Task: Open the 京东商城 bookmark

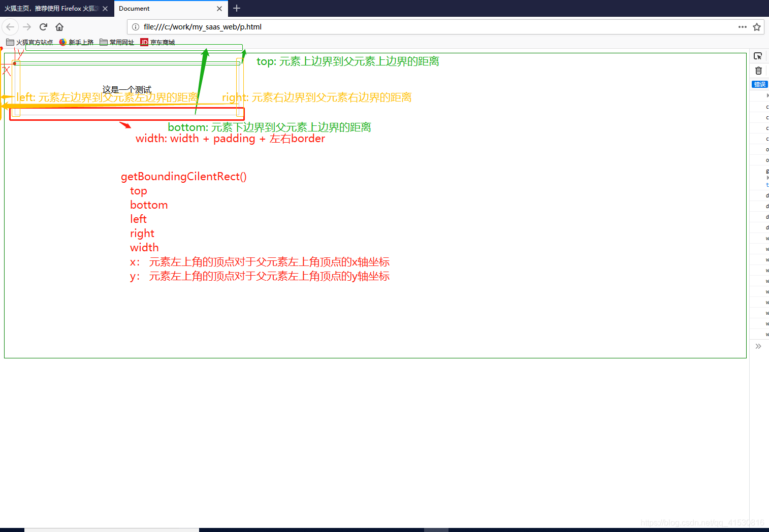Action: [157, 43]
